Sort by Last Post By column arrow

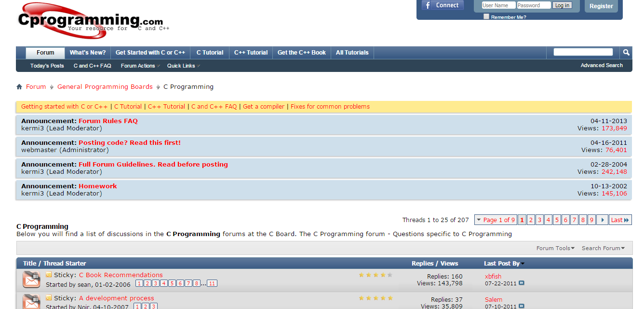pos(523,264)
